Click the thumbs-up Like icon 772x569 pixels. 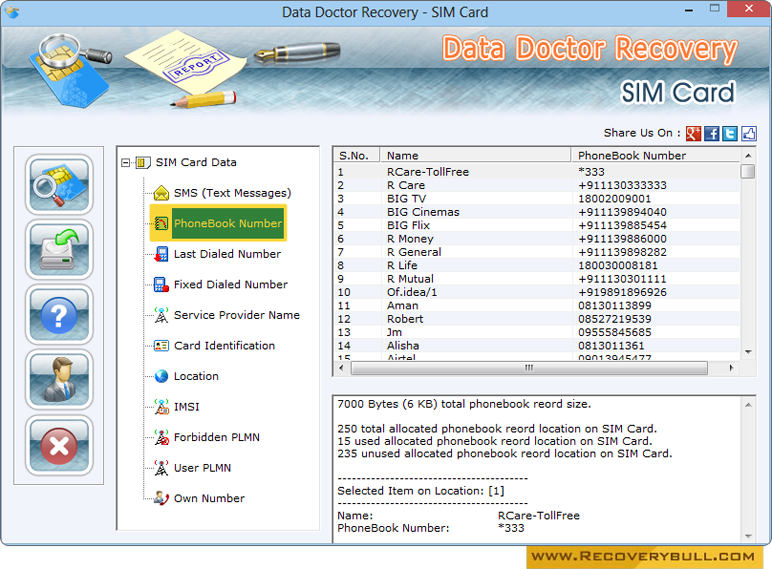click(748, 133)
